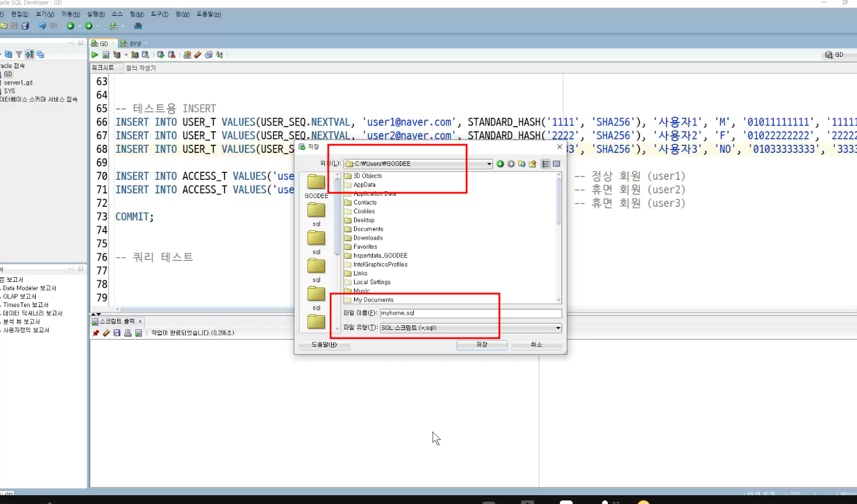The image size is (857, 504).
Task: Click the Save dialog's green Back icon
Action: tap(500, 164)
